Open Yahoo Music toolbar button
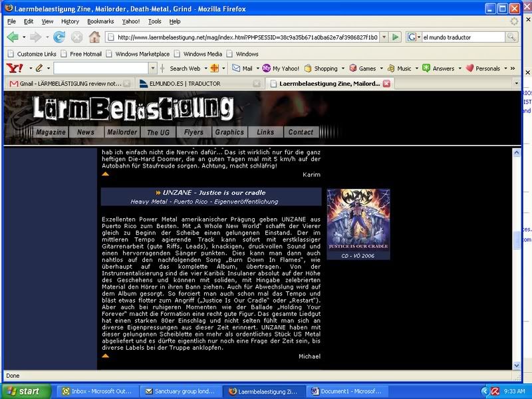The height and width of the screenshot is (399, 532). pyautogui.click(x=400, y=68)
